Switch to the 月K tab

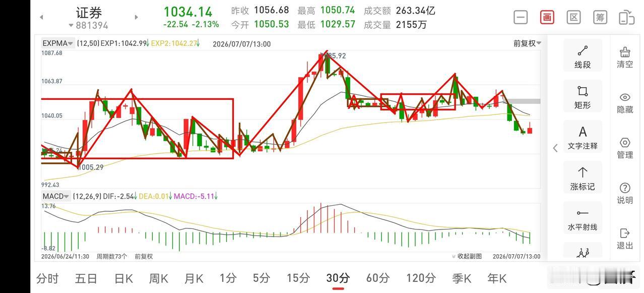point(194,278)
